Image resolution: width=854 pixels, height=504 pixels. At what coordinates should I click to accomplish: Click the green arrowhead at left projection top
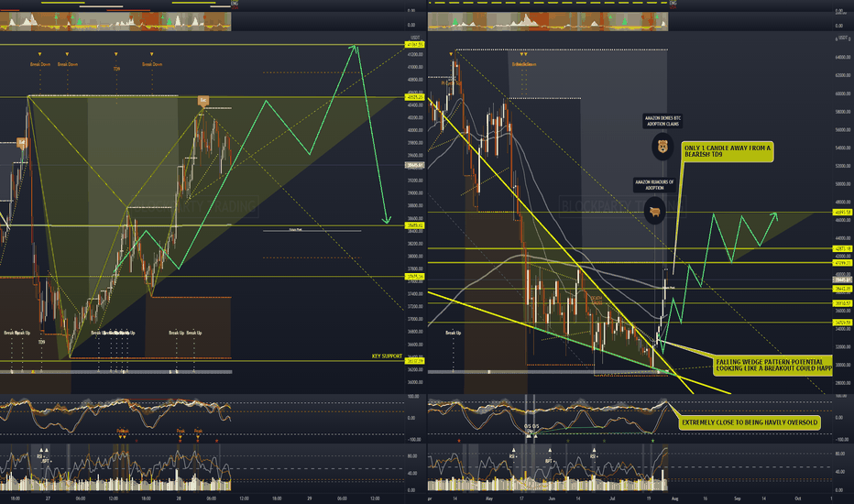click(x=355, y=48)
